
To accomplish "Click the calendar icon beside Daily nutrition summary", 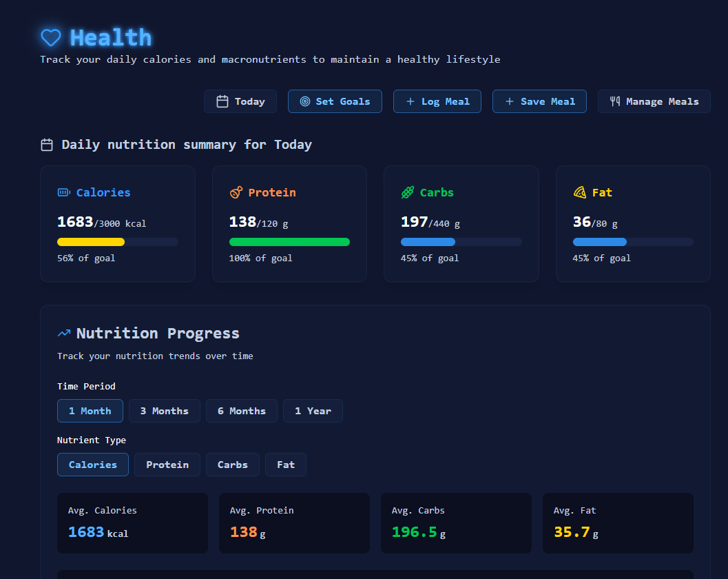I will [x=47, y=145].
